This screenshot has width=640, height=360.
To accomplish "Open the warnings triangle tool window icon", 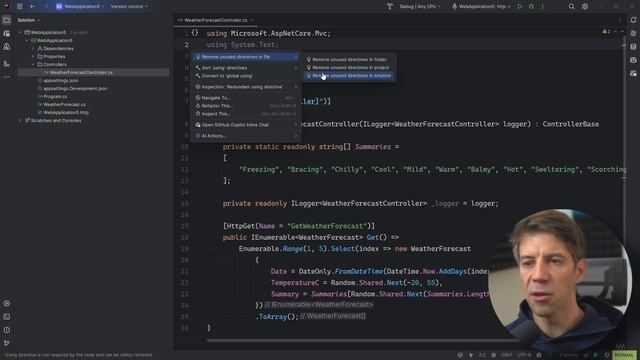I will pos(7,47).
